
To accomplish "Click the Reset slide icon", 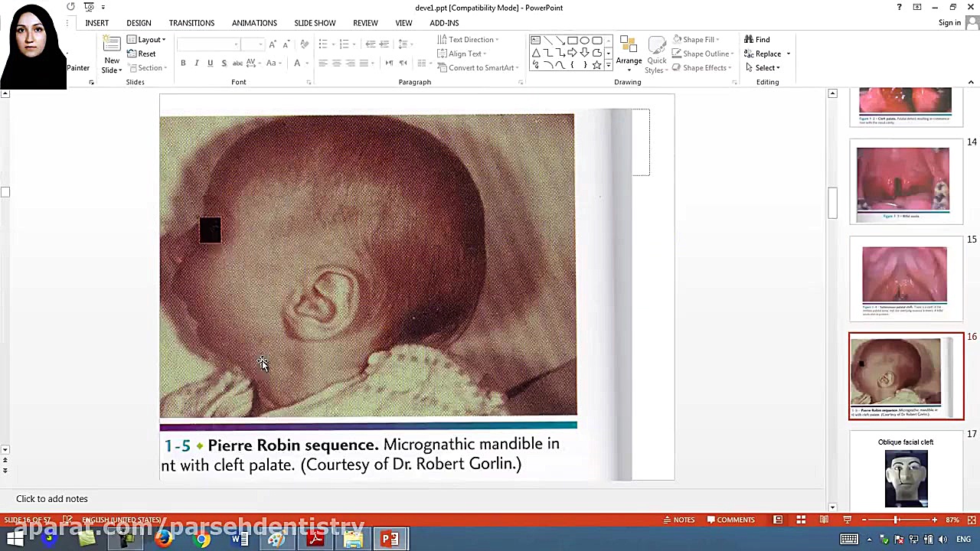I will pyautogui.click(x=132, y=54).
